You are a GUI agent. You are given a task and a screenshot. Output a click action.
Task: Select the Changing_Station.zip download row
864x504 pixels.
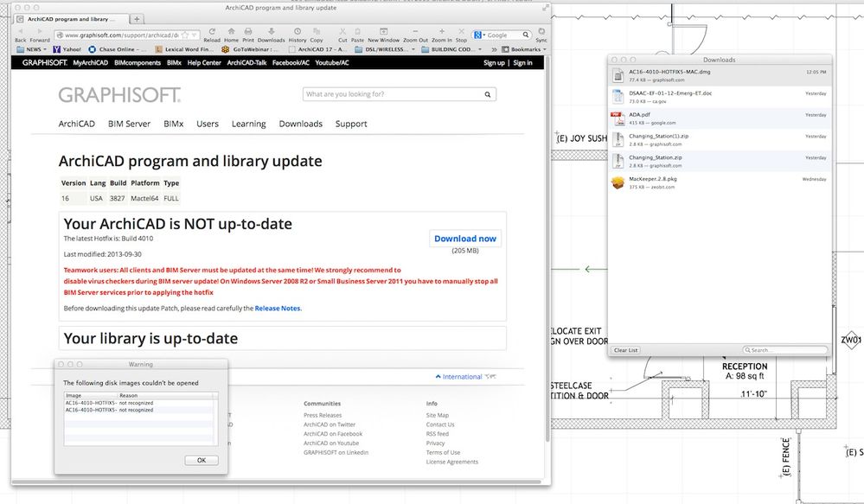click(720, 162)
